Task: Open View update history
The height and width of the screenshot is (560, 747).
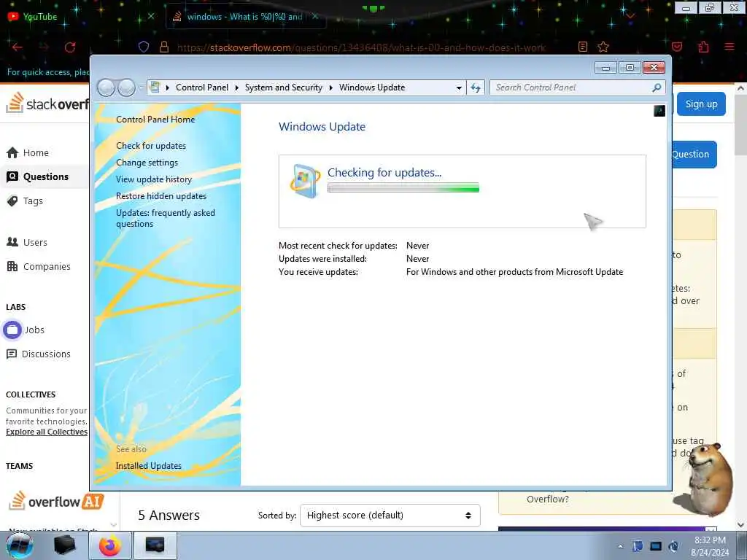Action: tap(154, 179)
